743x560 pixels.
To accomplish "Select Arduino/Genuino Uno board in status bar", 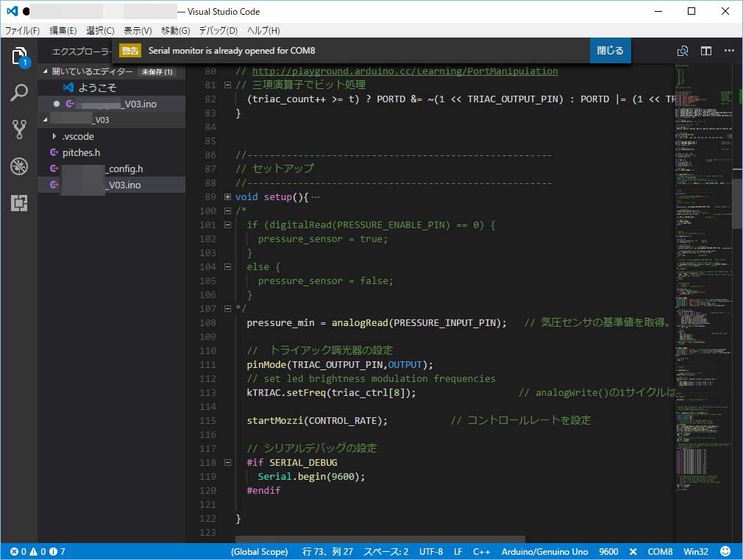I will click(544, 551).
